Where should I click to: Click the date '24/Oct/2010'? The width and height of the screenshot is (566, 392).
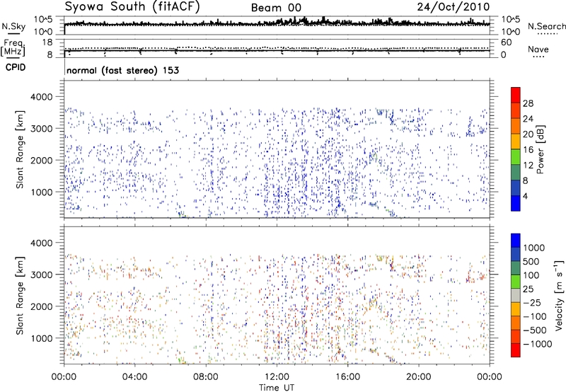pos(454,7)
